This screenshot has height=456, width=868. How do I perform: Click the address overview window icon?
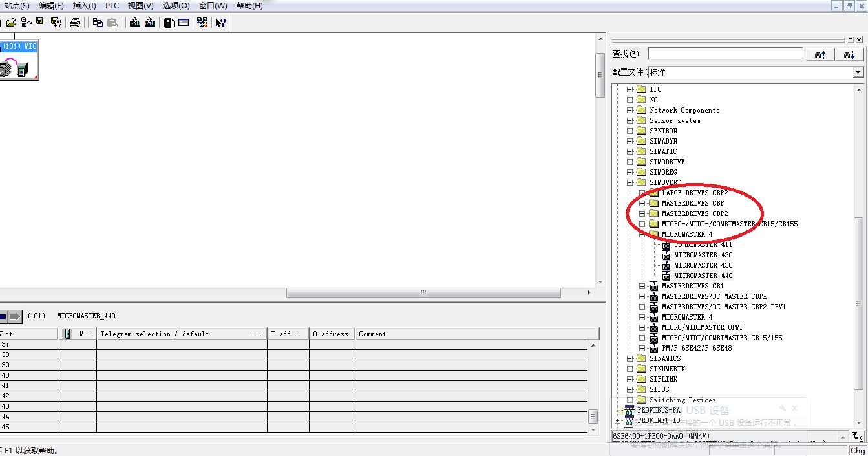point(184,22)
